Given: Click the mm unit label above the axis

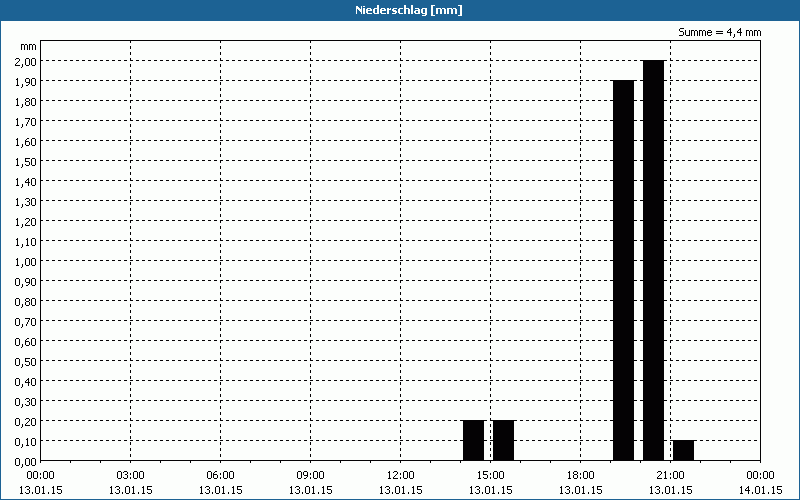Looking at the screenshot, I should pos(29,46).
